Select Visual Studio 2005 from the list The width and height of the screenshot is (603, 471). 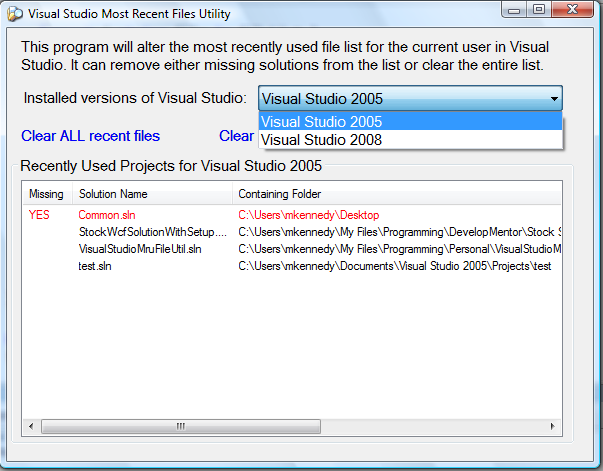pyautogui.click(x=320, y=122)
